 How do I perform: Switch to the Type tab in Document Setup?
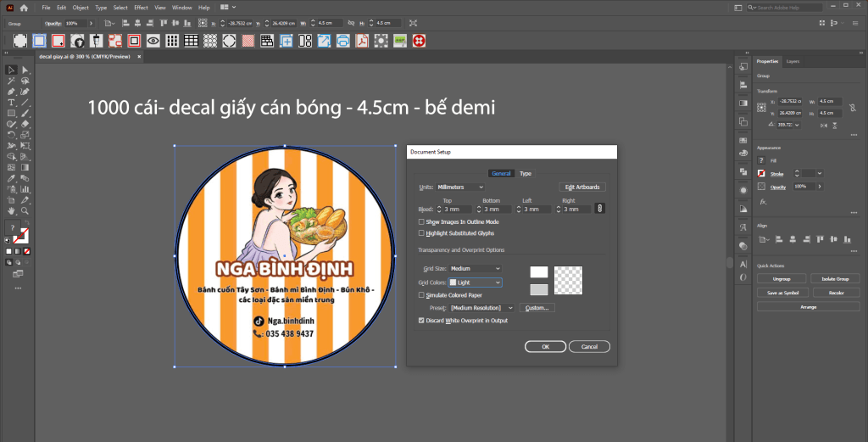click(x=526, y=173)
